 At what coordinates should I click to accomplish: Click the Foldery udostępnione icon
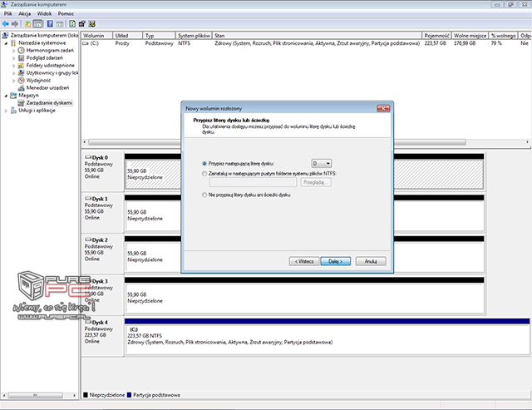pyautogui.click(x=21, y=65)
